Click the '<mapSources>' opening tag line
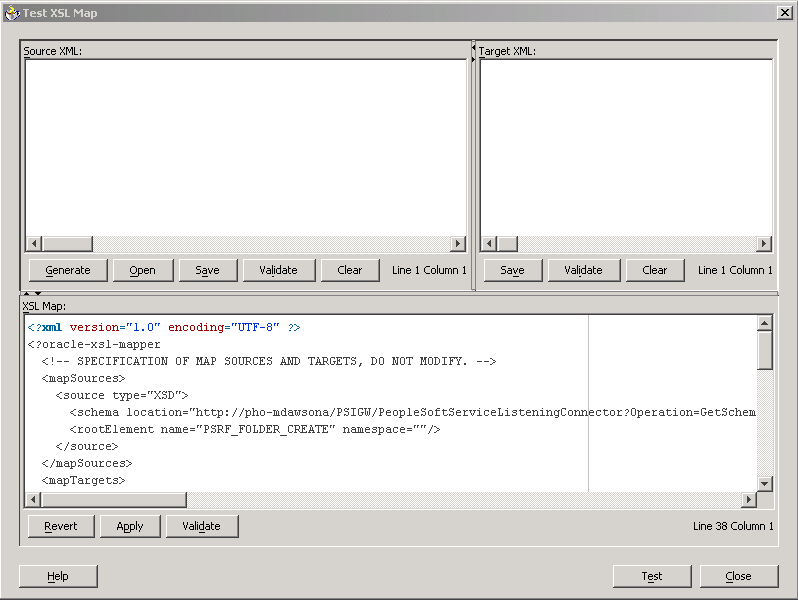Screen dimensions: 798x600 (83, 379)
